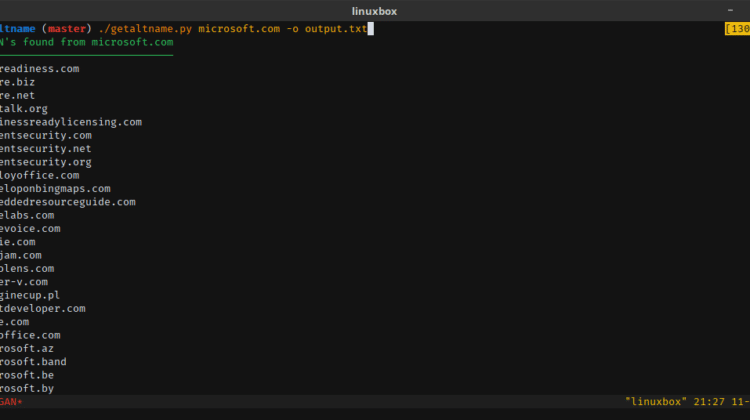Click the entsecurity.org line
Screen dimensions: 750x420
46,162
